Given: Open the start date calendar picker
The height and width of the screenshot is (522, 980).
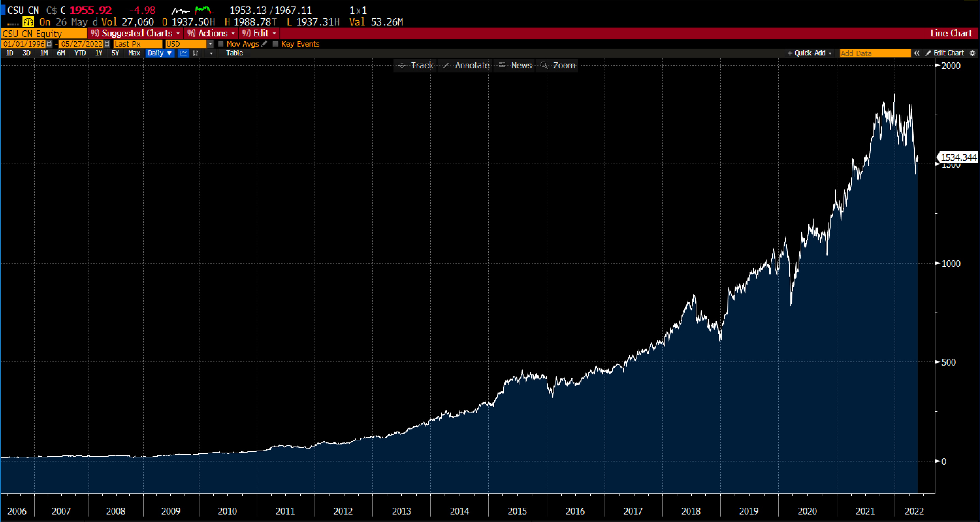Looking at the screenshot, I should click(x=49, y=44).
